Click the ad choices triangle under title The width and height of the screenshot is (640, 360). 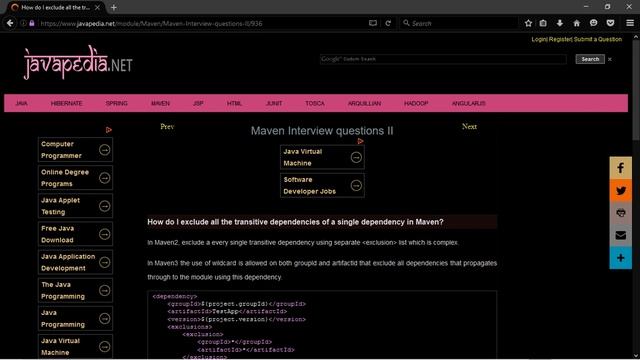click(360, 141)
